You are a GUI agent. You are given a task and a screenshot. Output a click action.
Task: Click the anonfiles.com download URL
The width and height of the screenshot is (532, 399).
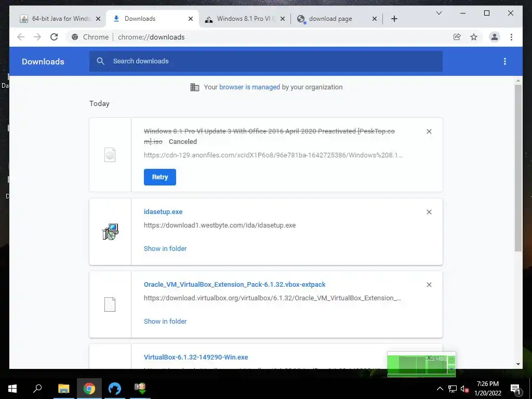[x=273, y=155]
